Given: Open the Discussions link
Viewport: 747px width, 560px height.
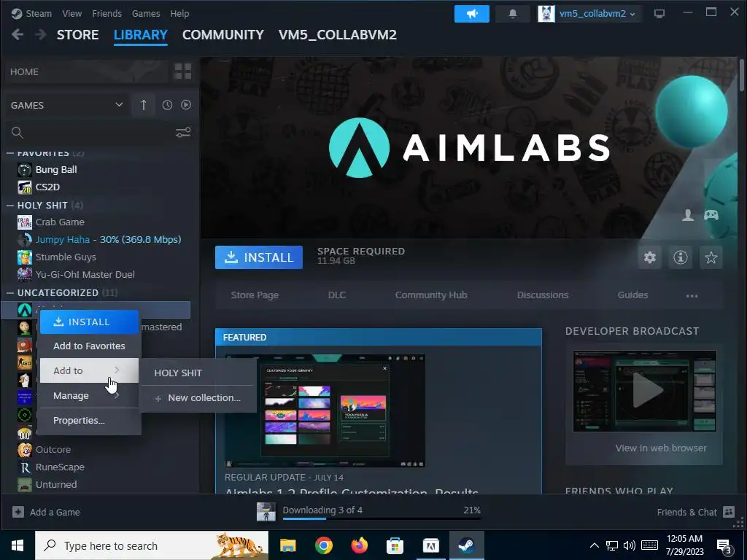Looking at the screenshot, I should coord(543,295).
